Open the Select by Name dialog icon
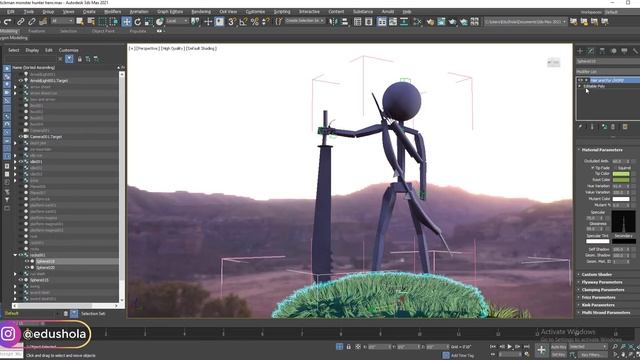The height and width of the screenshot is (360, 640). click(x=91, y=22)
